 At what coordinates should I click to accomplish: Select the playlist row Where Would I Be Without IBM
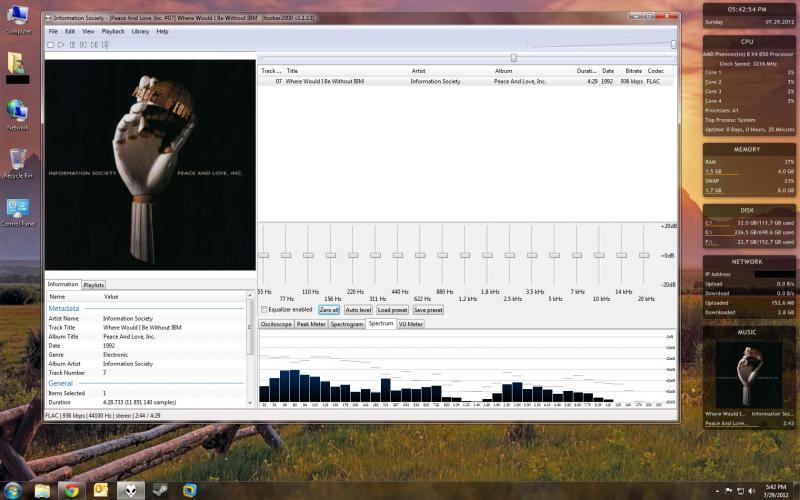click(x=466, y=81)
